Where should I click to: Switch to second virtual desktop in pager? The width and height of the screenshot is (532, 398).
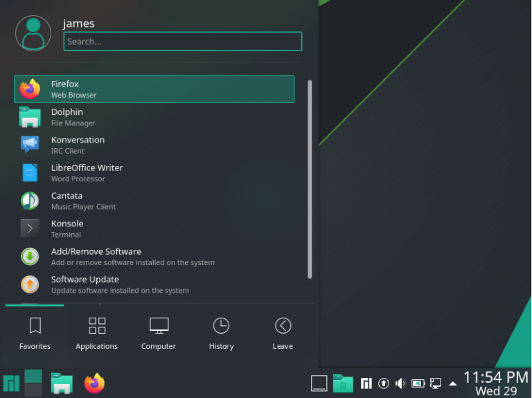click(x=33, y=390)
